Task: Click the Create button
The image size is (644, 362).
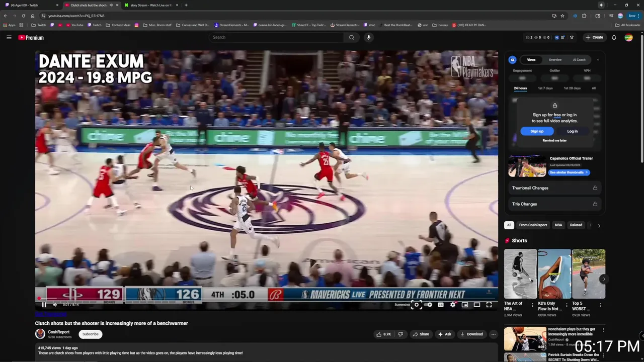Action: [x=594, y=37]
